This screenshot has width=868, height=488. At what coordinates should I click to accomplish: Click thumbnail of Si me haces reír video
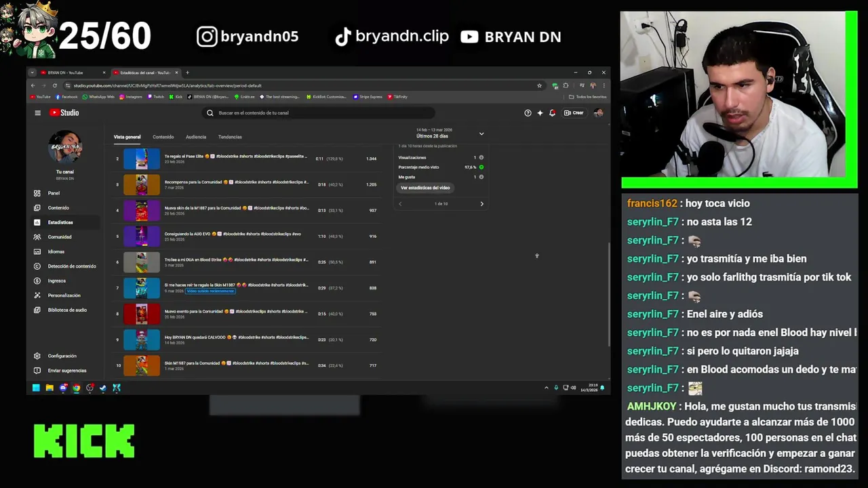click(x=142, y=288)
